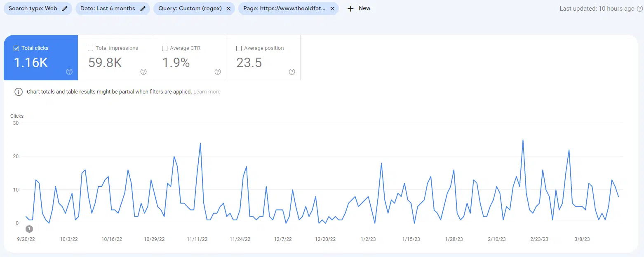This screenshot has height=257, width=644.
Task: Remove the Query Custom (regex) filter
Action: click(228, 9)
